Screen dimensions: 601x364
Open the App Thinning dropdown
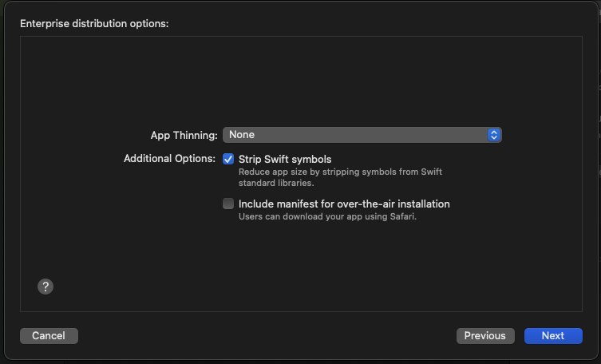coord(362,135)
